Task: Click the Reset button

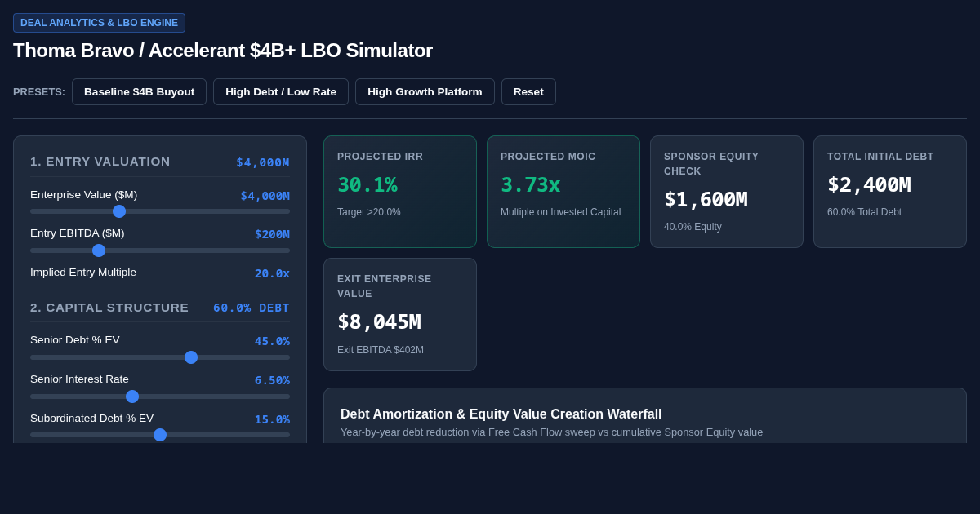Action: coord(528,91)
